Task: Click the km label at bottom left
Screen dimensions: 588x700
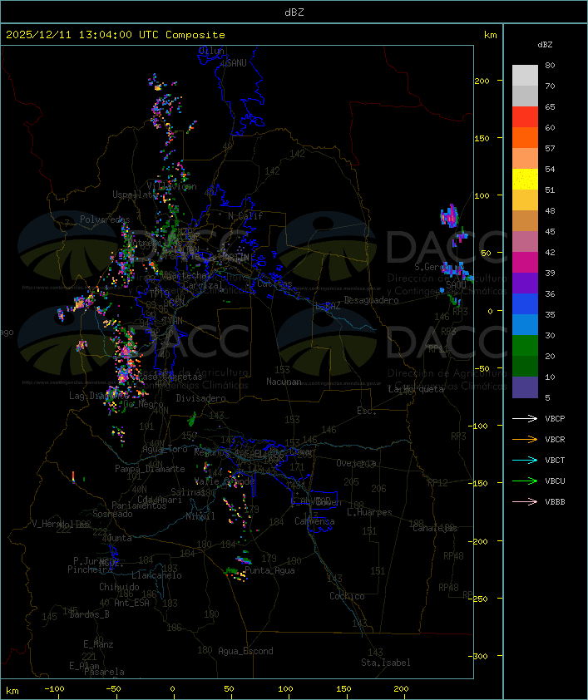Action: [12, 691]
